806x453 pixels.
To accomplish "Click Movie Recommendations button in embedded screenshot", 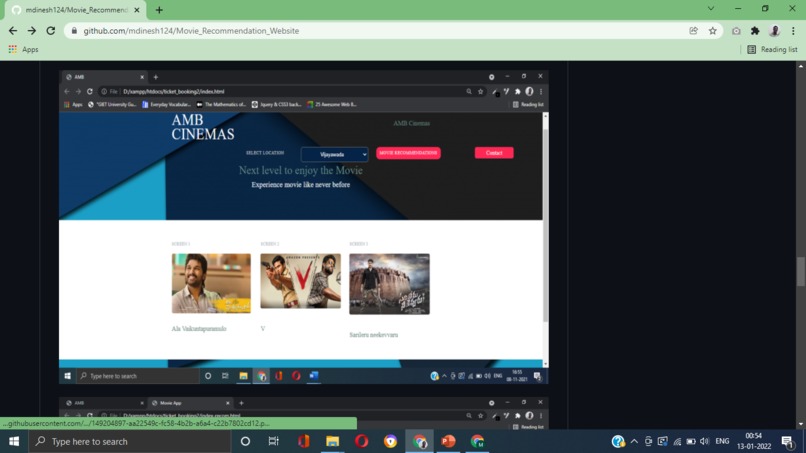I will coord(408,153).
